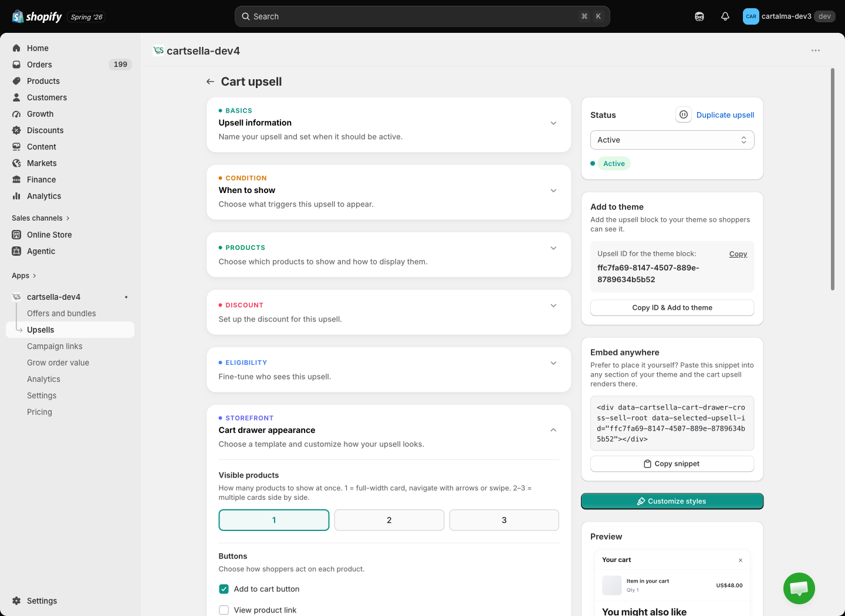The width and height of the screenshot is (845, 616).
Task: Expand the Discount section chevron
Action: (553, 306)
